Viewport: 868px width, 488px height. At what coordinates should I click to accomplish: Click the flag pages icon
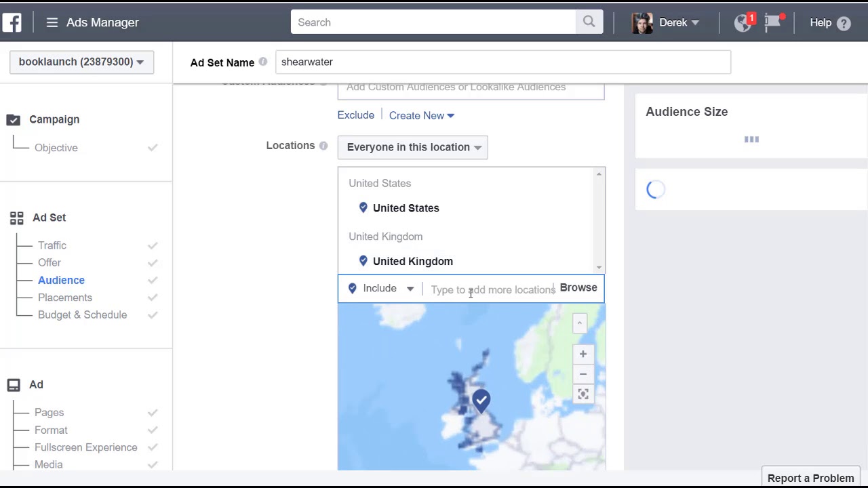click(x=773, y=22)
